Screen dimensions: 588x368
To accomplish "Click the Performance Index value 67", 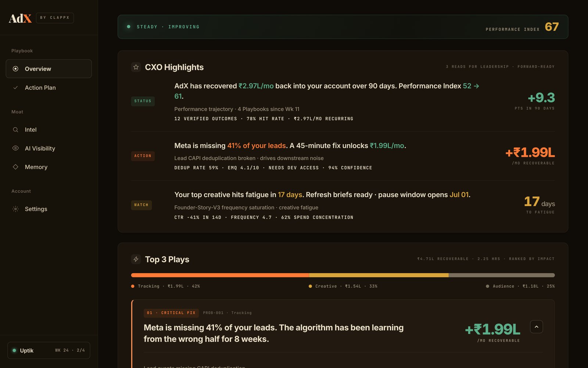I will [552, 27].
